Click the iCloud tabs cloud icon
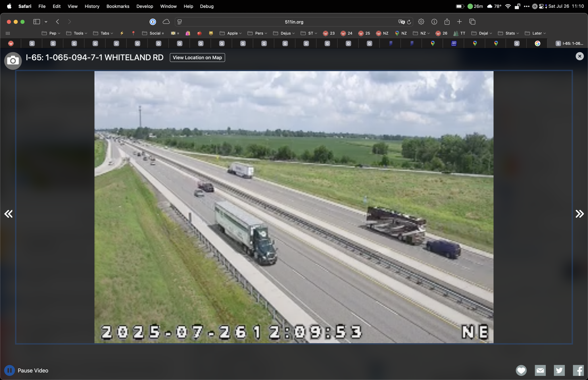Screen dimensions: 588x380 (166, 22)
